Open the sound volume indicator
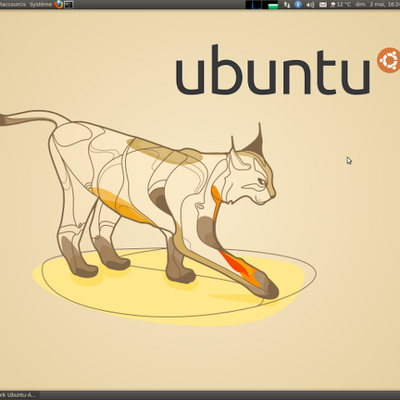400x400 pixels. coord(310,5)
